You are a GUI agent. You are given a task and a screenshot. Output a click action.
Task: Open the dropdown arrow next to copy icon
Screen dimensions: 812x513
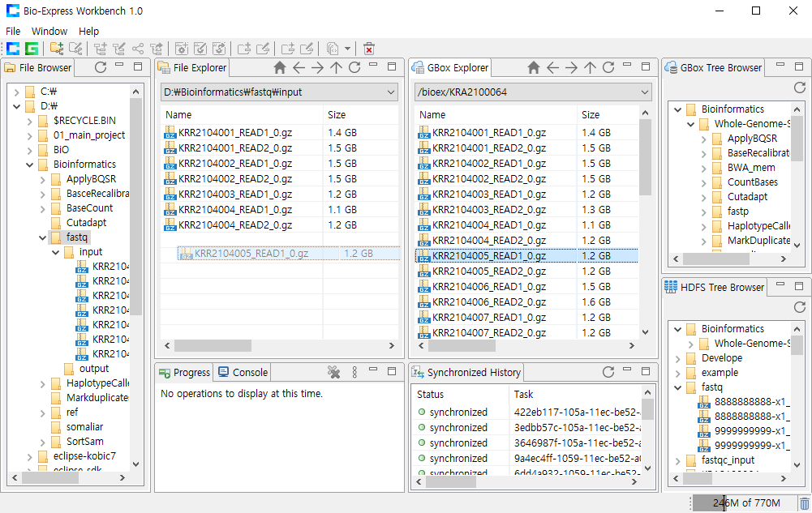[x=347, y=49]
